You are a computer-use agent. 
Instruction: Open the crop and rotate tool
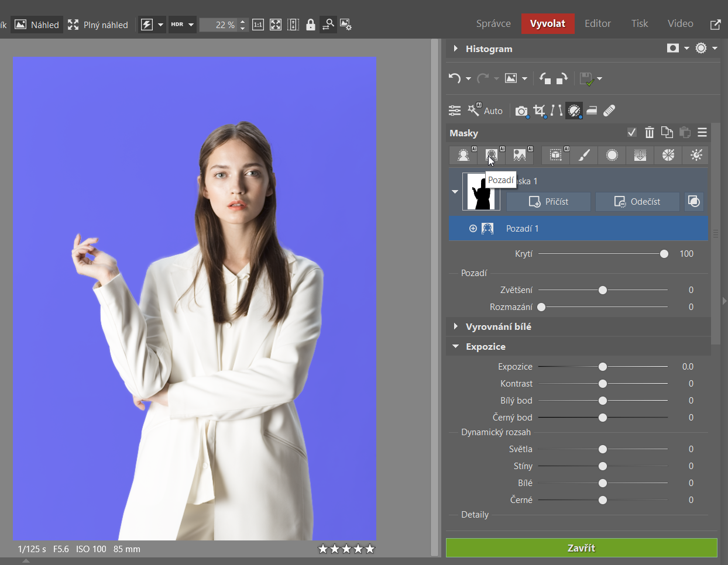tap(539, 111)
